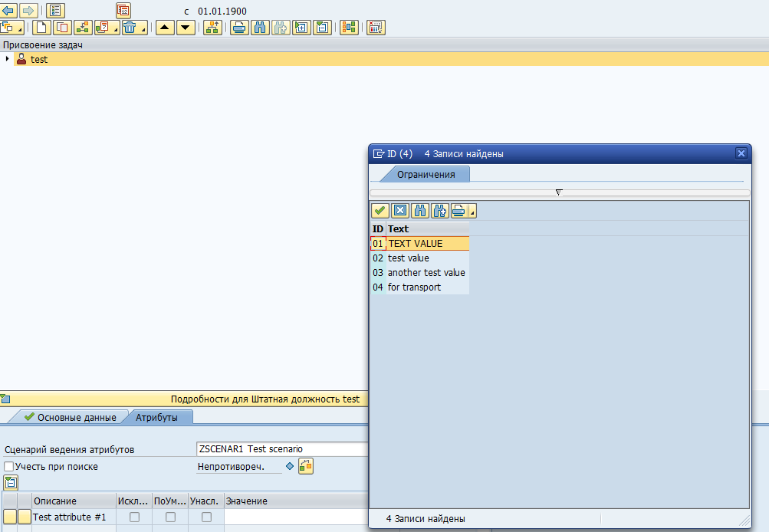Click the green checkmark confirm icon in popup
The height and width of the screenshot is (532, 769).
(x=380, y=211)
